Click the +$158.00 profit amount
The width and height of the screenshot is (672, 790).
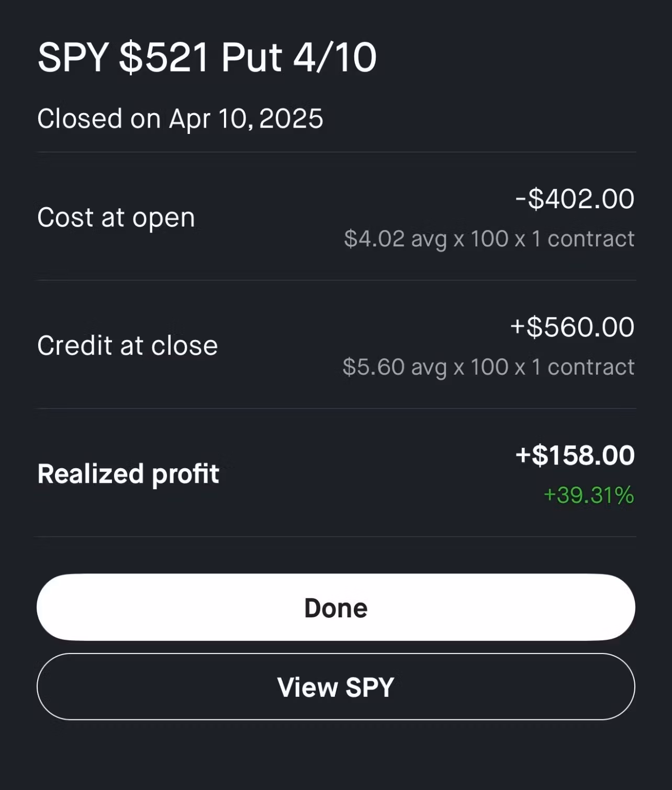(x=575, y=455)
